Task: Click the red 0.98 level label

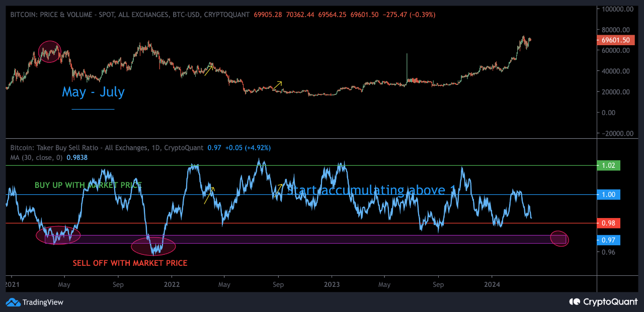Action: coord(608,223)
